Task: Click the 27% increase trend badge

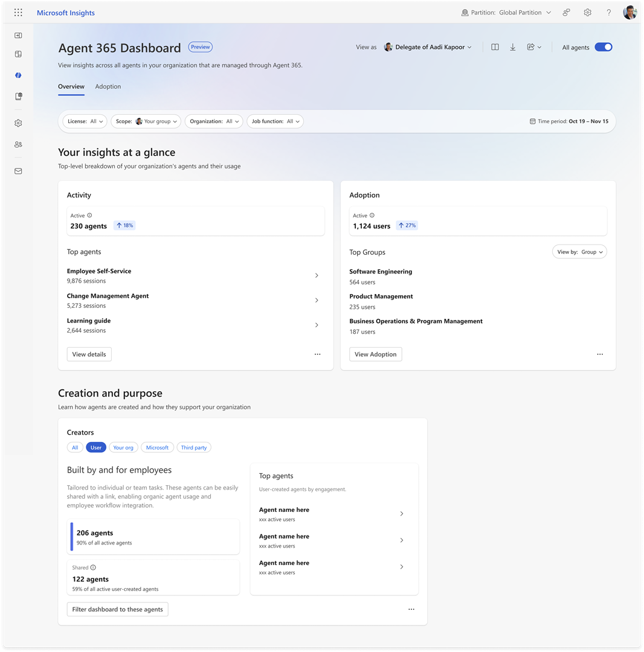Action: click(x=407, y=225)
